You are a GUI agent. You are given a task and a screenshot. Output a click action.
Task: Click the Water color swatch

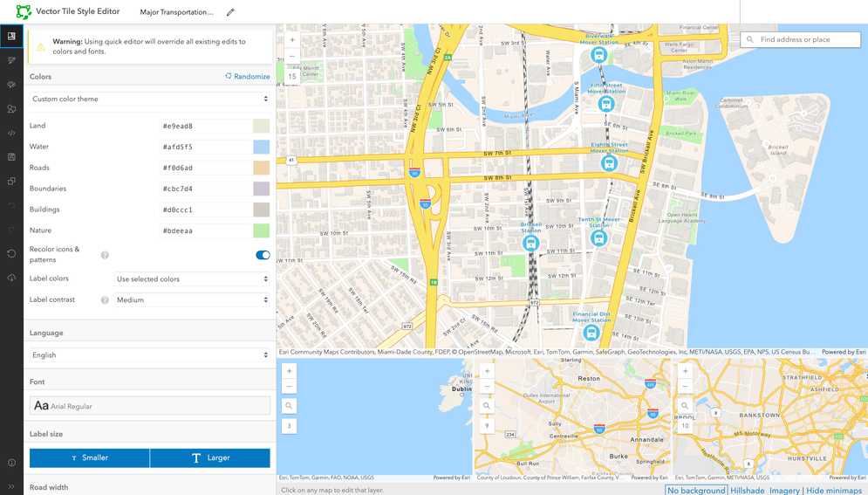click(x=261, y=147)
